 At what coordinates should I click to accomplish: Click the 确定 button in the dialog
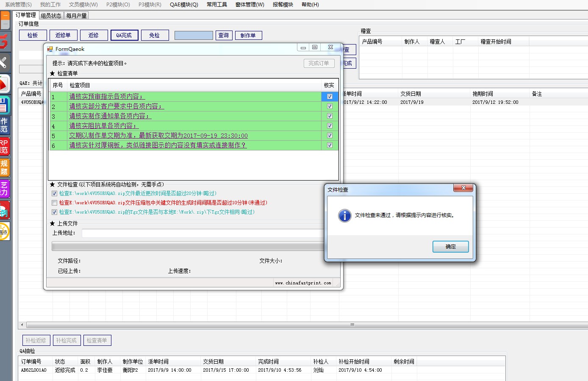451,247
